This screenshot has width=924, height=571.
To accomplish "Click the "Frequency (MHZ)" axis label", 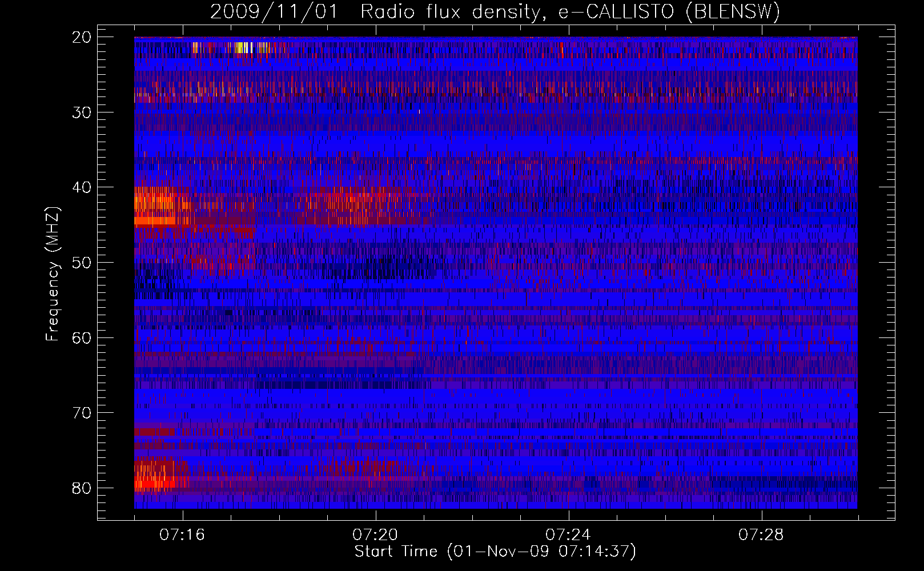I will tap(52, 274).
